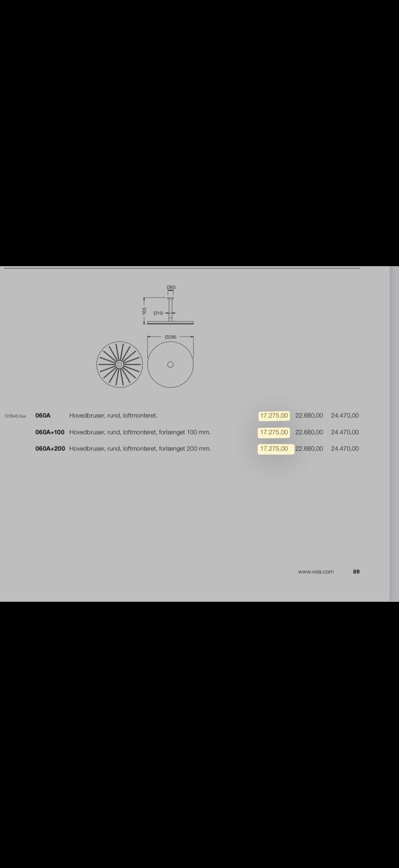Screen dimensions: 399x868
Task: Click the Ø286 diameter label
Action: (x=170, y=337)
